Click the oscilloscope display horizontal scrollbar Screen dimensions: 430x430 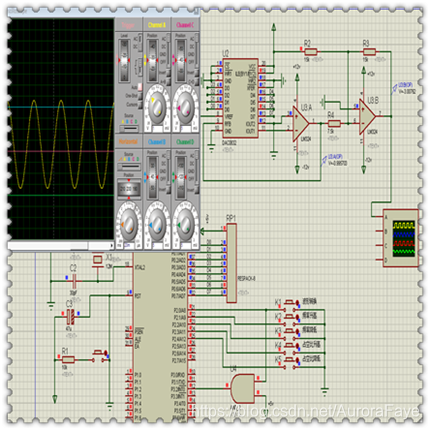click(x=61, y=246)
